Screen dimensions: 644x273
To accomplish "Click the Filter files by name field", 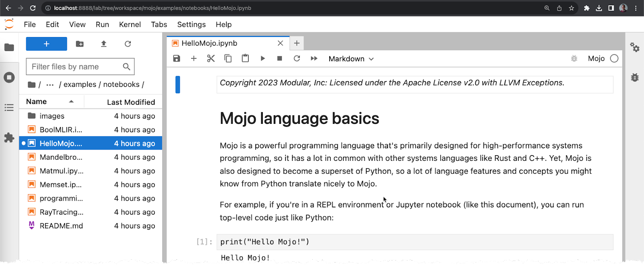I will click(x=80, y=67).
